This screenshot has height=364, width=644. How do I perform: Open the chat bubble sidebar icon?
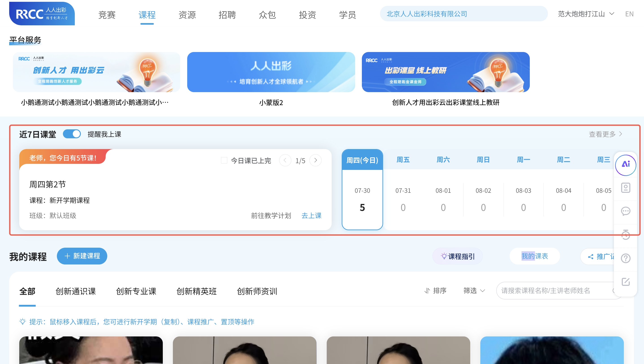pos(625,211)
